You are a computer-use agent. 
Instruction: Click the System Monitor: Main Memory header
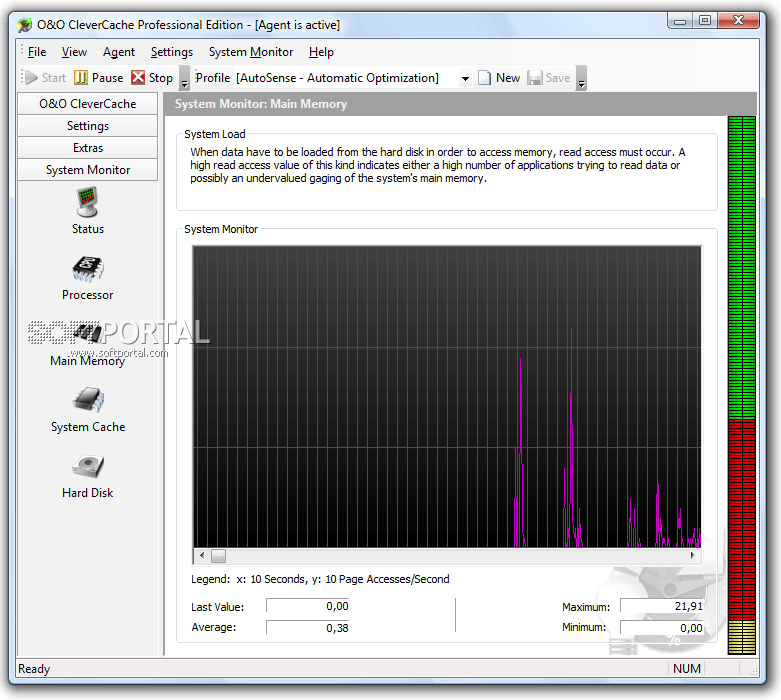point(260,104)
